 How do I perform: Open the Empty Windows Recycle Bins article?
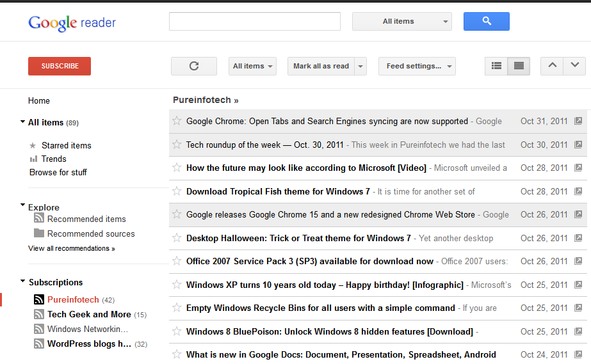pos(320,308)
